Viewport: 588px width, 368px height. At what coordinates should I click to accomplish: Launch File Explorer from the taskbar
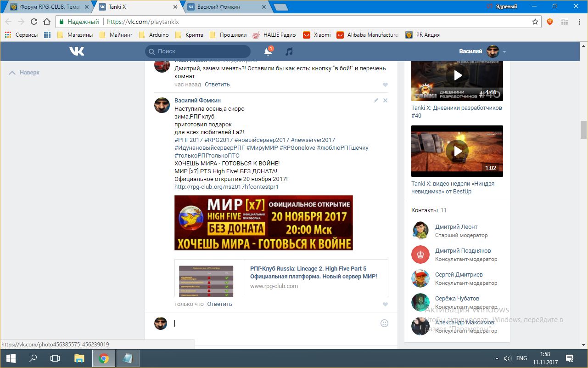coord(79,358)
